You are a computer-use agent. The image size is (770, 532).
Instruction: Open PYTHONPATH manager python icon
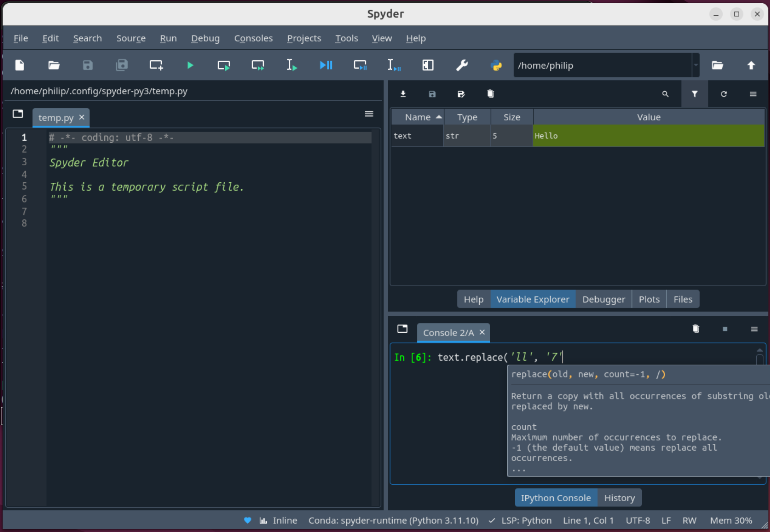496,65
